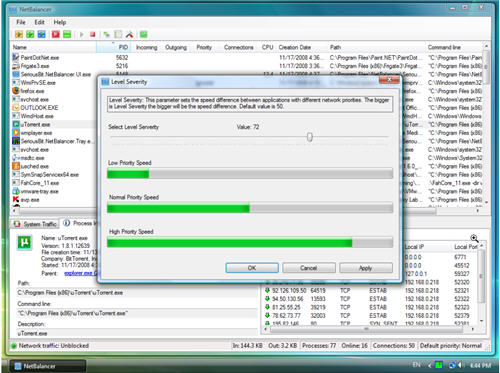The height and width of the screenshot is (373, 500).
Task: Click the large uTorrent logo in details panel
Action: (x=25, y=242)
